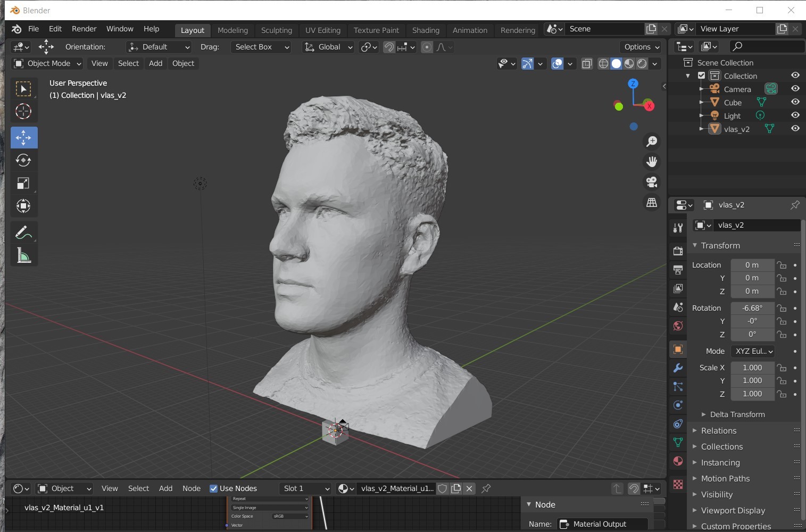The image size is (806, 532).
Task: Expand the Relations panel
Action: [x=718, y=430]
